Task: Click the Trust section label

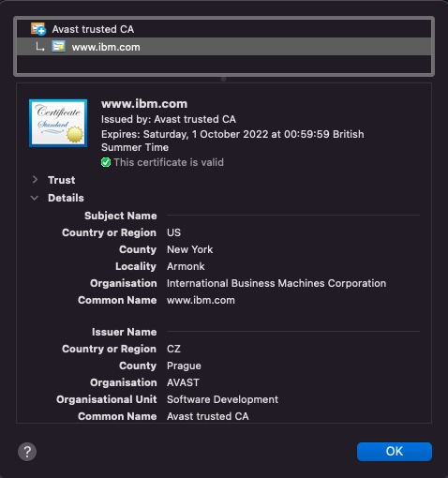Action: 62,180
